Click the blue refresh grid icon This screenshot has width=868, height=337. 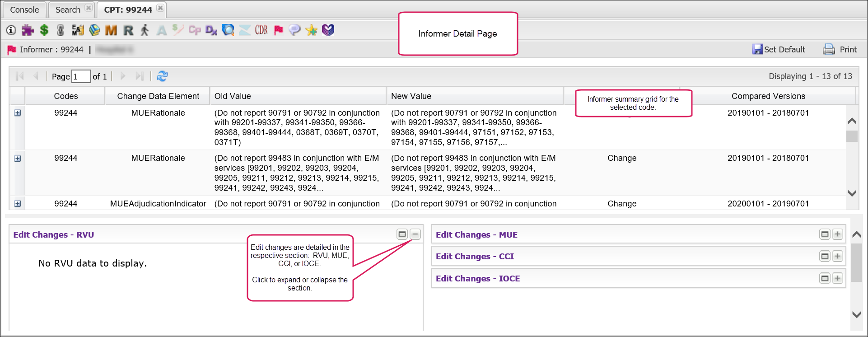point(162,76)
